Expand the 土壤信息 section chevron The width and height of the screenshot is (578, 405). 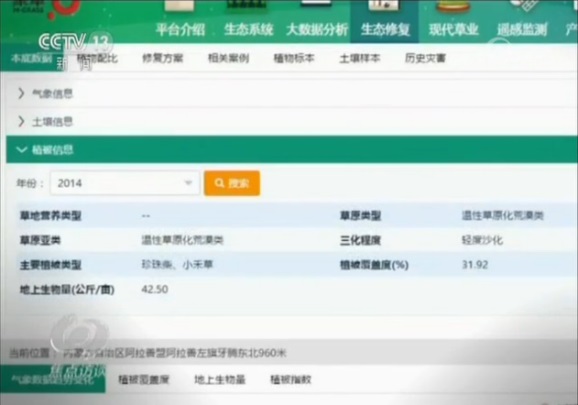[21, 121]
